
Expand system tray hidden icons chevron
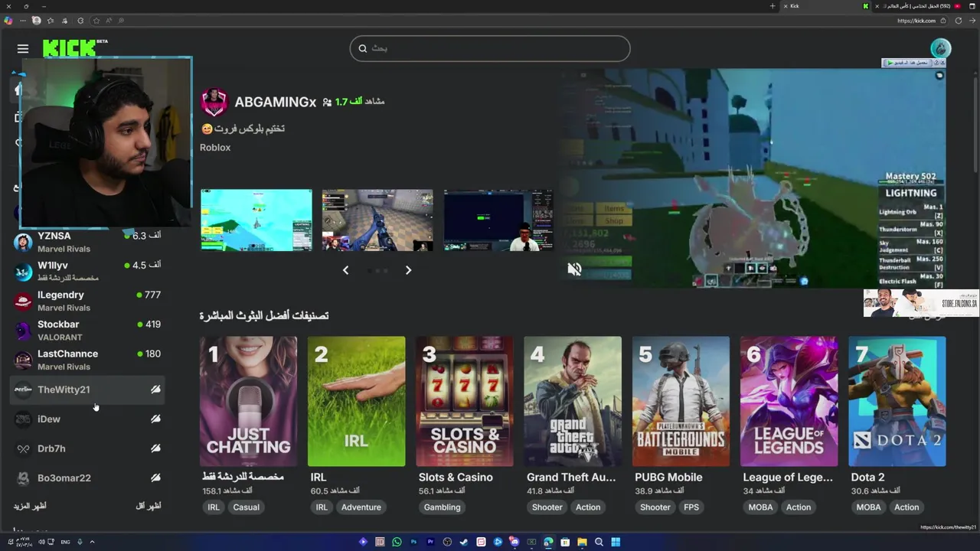(x=92, y=542)
